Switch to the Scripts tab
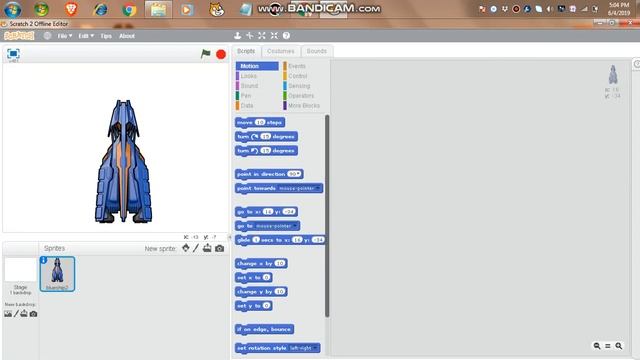 pyautogui.click(x=246, y=51)
